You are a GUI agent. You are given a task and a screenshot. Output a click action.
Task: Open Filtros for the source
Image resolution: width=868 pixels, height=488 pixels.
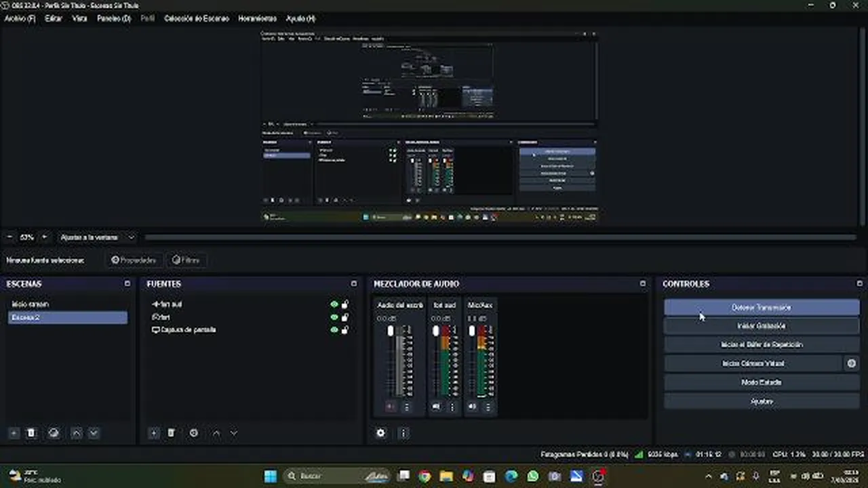tap(186, 260)
